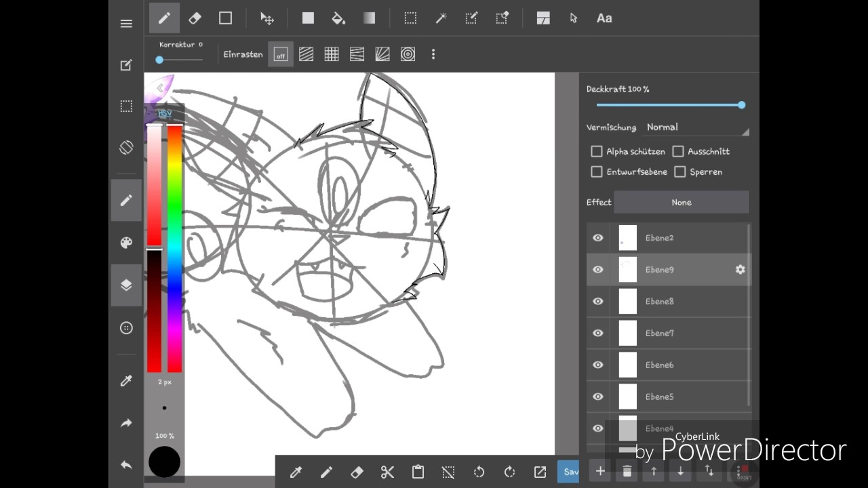Check the Ausschnitt checkbox
868x488 pixels.
point(678,151)
